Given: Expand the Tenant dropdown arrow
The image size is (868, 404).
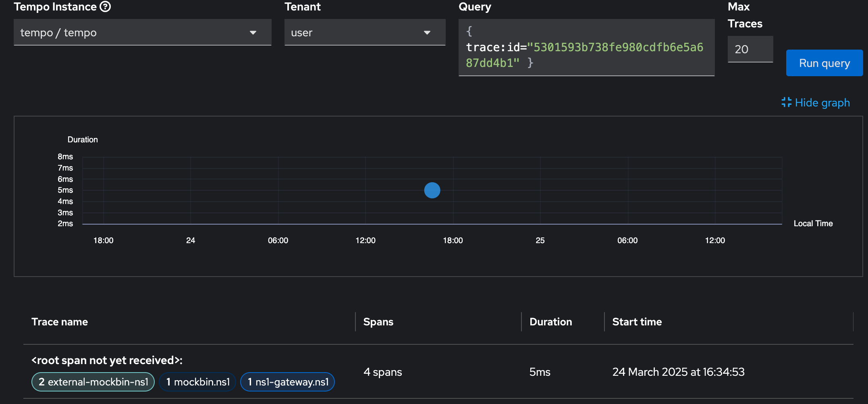Looking at the screenshot, I should pos(427,33).
